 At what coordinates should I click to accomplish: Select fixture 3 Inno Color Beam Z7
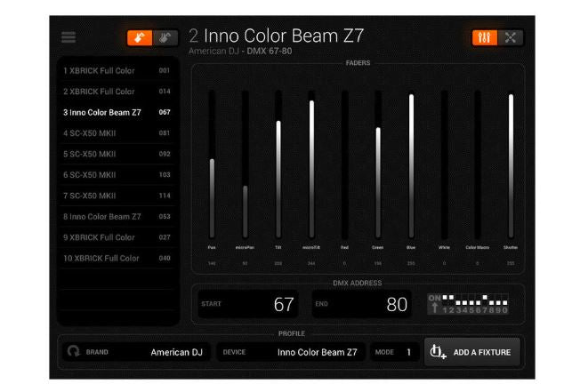tap(117, 112)
